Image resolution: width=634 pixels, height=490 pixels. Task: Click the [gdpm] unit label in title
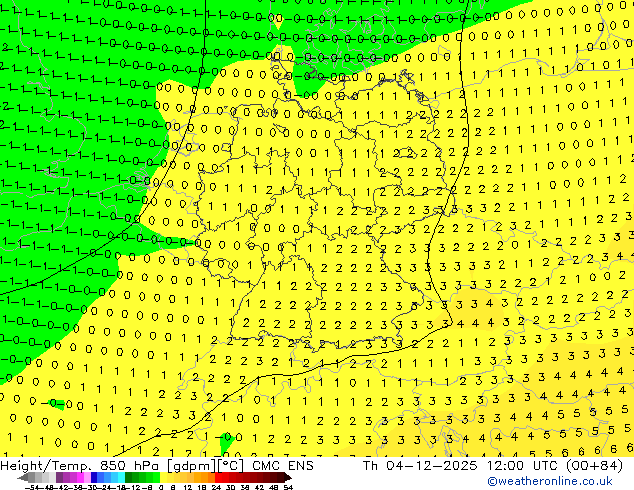pyautogui.click(x=192, y=466)
